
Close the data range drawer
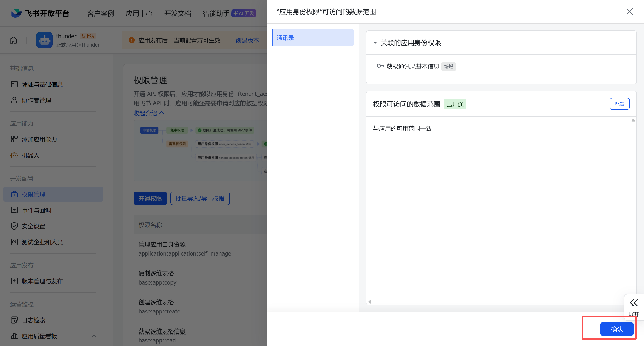click(x=630, y=12)
